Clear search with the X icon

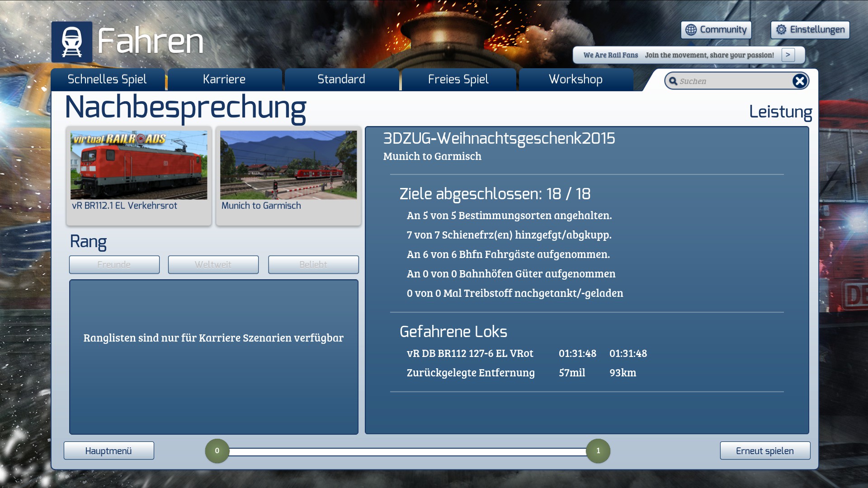coord(799,81)
